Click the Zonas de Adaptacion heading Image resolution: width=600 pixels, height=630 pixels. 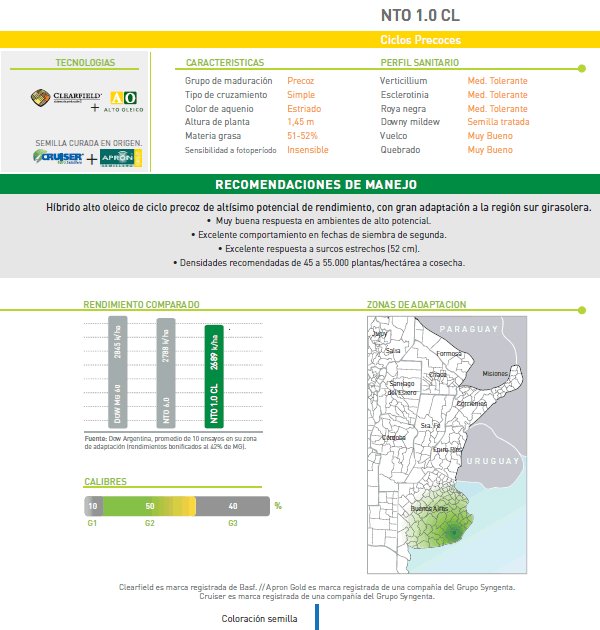point(417,305)
